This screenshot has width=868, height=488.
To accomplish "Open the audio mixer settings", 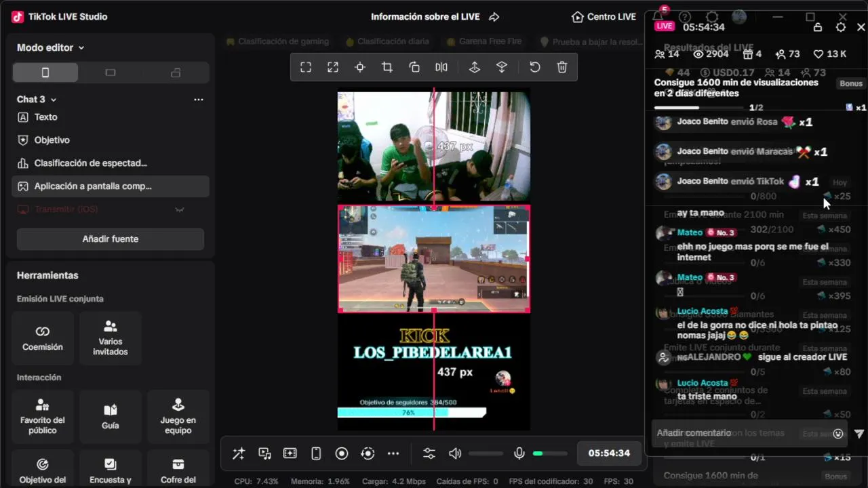I will (x=429, y=453).
